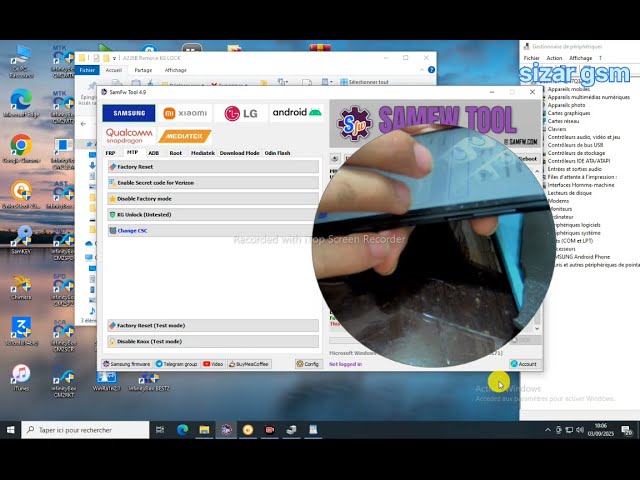The image size is (640, 480).
Task: Open the notification center icon
Action: (x=626, y=430)
